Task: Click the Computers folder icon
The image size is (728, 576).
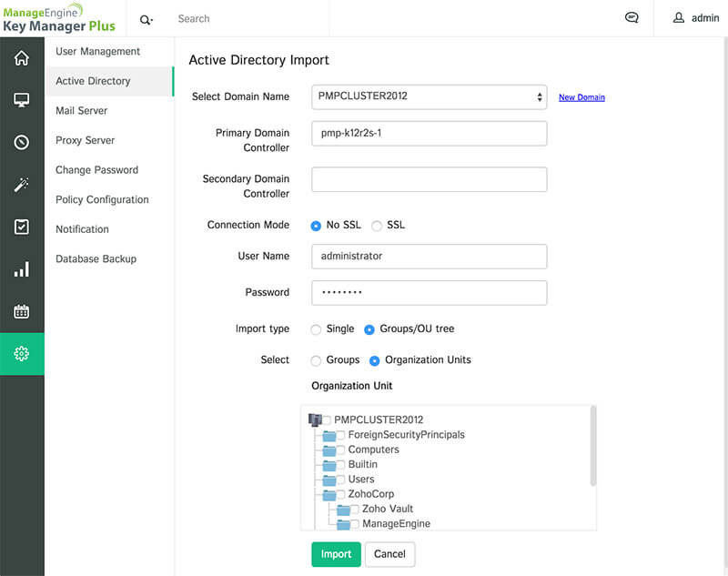Action: tap(329, 450)
